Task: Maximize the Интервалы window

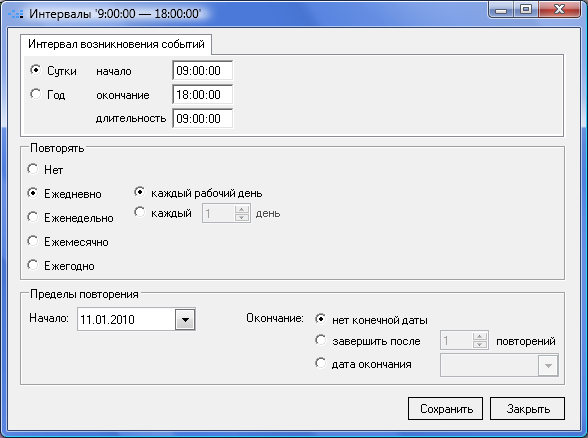Action: pos(526,10)
